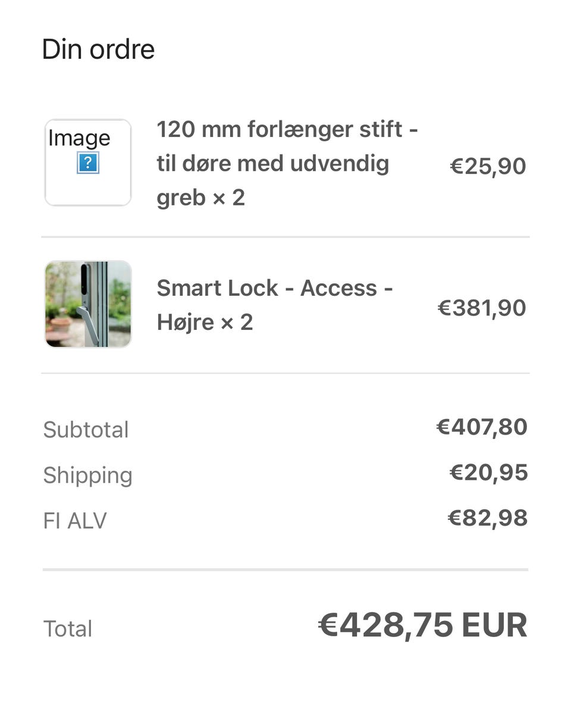This screenshot has width=571, height=728.
Task: Click the €25,90 item price
Action: (488, 166)
